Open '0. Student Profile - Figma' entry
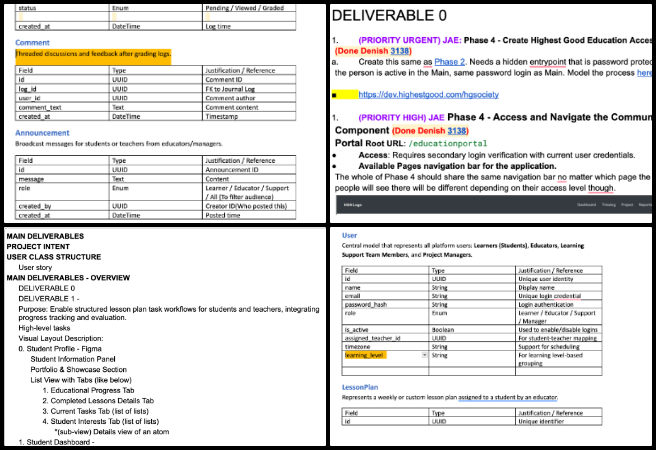The image size is (656, 450). point(60,349)
